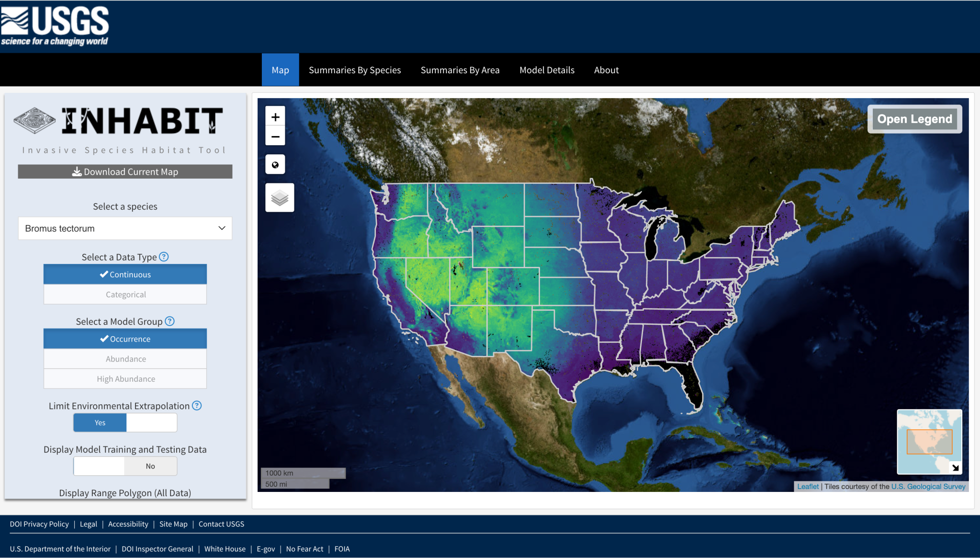Viewport: 980px width, 558px height.
Task: Open help for Select a Model Group
Action: click(x=169, y=321)
